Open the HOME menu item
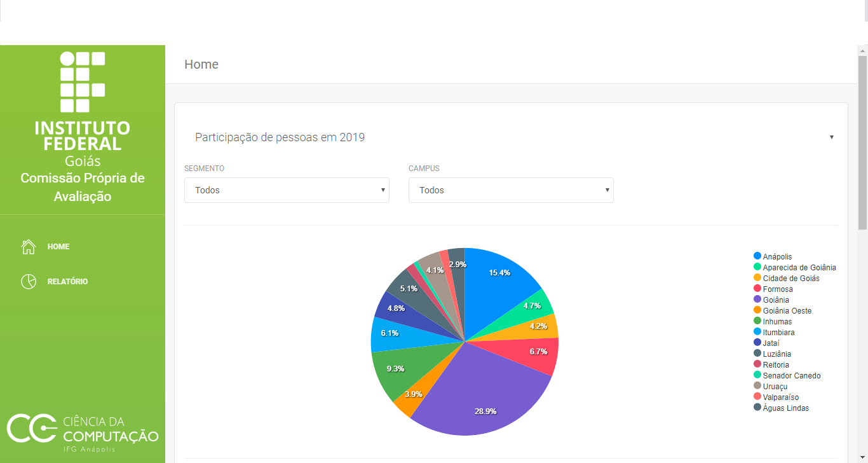Viewport: 868px width, 463px height. pyautogui.click(x=58, y=247)
